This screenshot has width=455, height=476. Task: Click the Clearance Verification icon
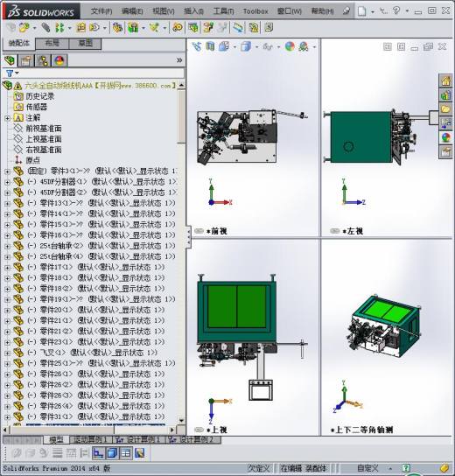click(254, 28)
